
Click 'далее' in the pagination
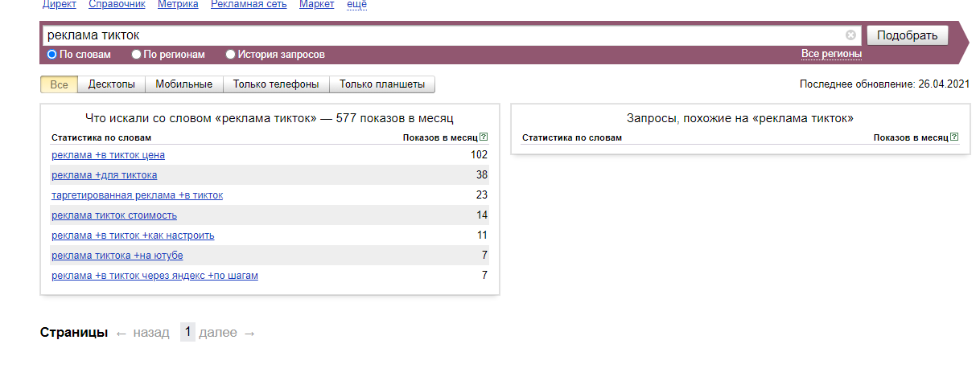(x=218, y=333)
